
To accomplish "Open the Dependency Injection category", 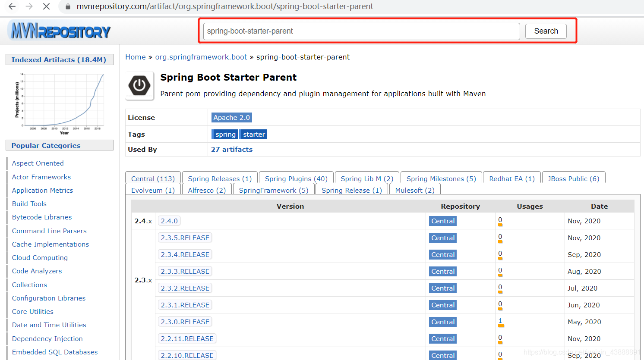I will pos(47,338).
